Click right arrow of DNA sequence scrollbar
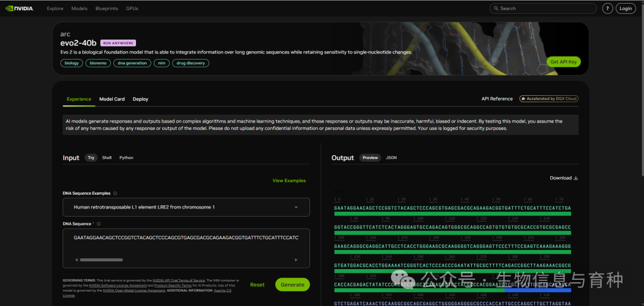The width and height of the screenshot is (644, 306). (x=296, y=260)
